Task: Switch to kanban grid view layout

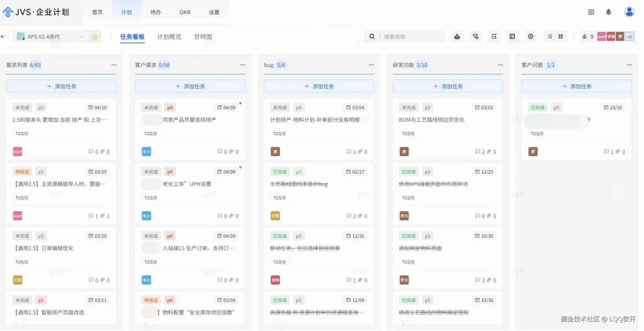Action: point(561,37)
